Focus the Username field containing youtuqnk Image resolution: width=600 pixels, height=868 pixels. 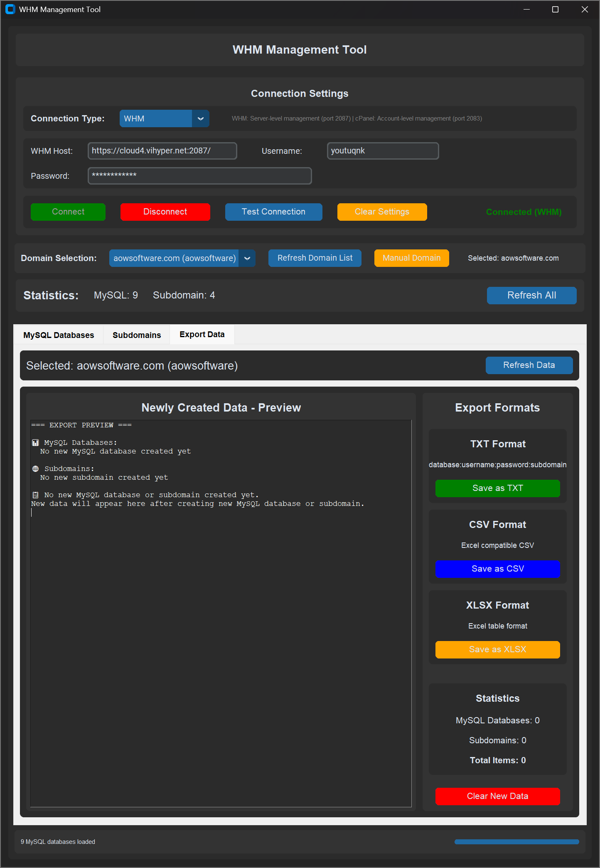(x=383, y=151)
